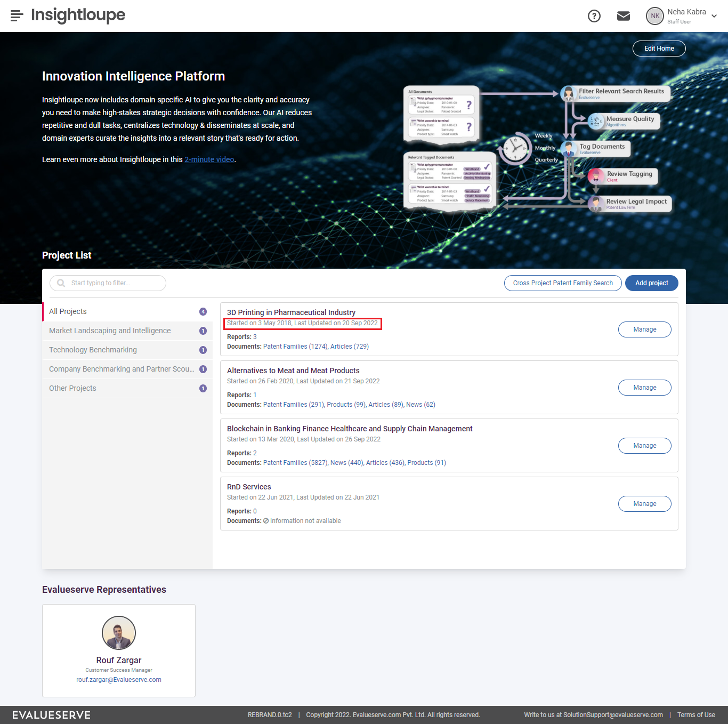Select Market Landscaping and Intelligence category
The width and height of the screenshot is (728, 724).
point(127,331)
